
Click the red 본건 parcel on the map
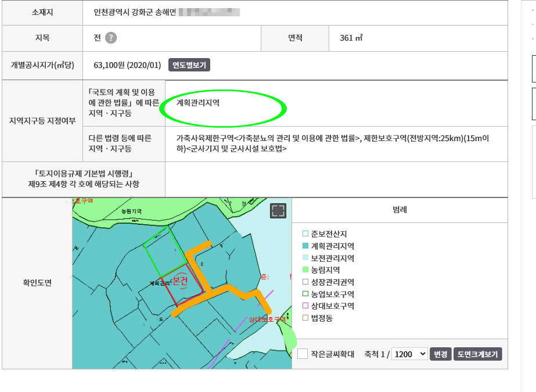pyautogui.click(x=183, y=282)
